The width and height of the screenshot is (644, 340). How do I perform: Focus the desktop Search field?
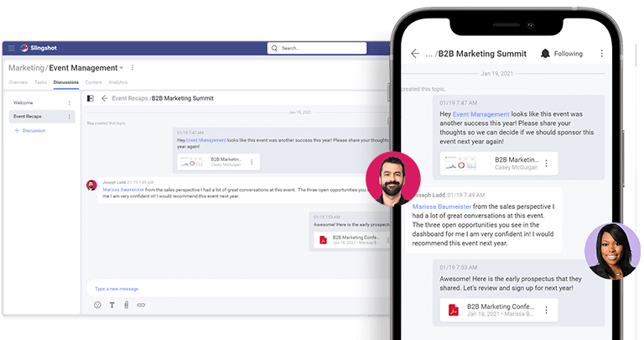[317, 48]
